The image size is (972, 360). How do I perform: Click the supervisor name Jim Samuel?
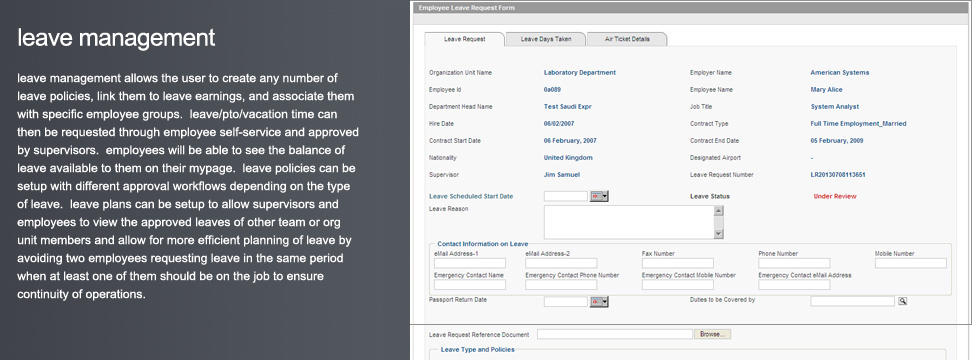click(x=562, y=175)
